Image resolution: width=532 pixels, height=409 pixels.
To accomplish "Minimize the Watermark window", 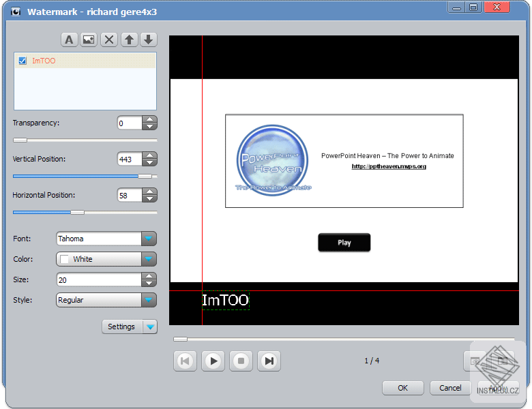I will coord(457,7).
